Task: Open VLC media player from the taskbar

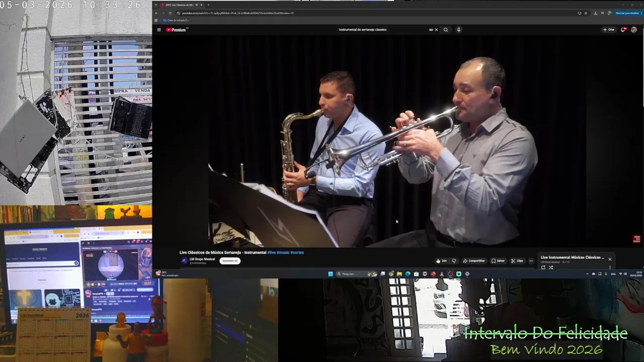Action: (442, 274)
